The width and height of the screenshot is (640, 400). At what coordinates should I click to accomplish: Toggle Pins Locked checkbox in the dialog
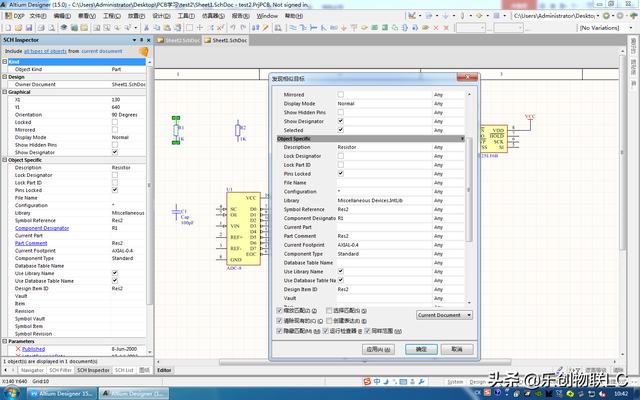coord(340,173)
